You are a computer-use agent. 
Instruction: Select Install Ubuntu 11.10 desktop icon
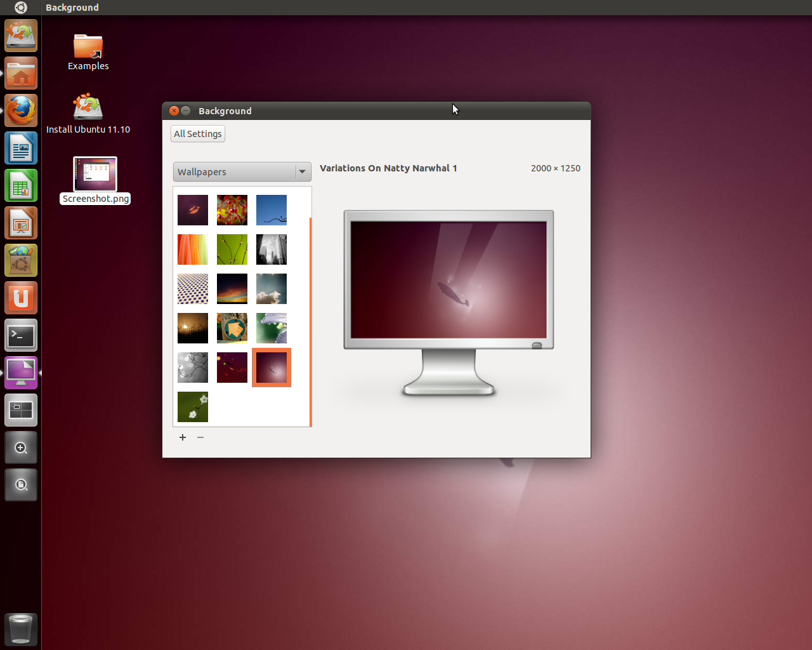(x=88, y=114)
